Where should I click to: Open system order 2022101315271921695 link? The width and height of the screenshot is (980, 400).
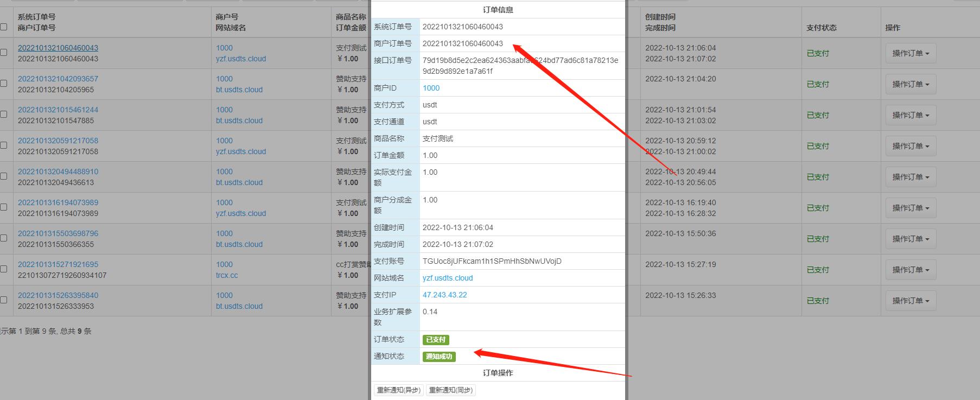(58, 264)
